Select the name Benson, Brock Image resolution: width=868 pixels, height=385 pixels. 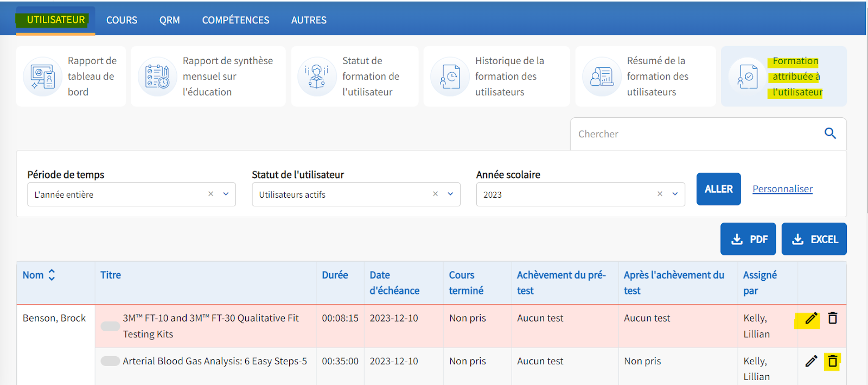tap(54, 318)
